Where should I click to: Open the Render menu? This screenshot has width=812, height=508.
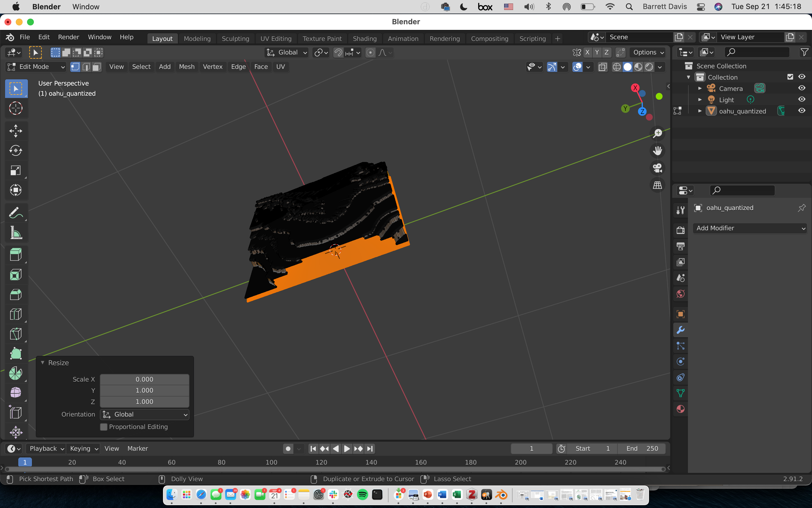[69, 37]
